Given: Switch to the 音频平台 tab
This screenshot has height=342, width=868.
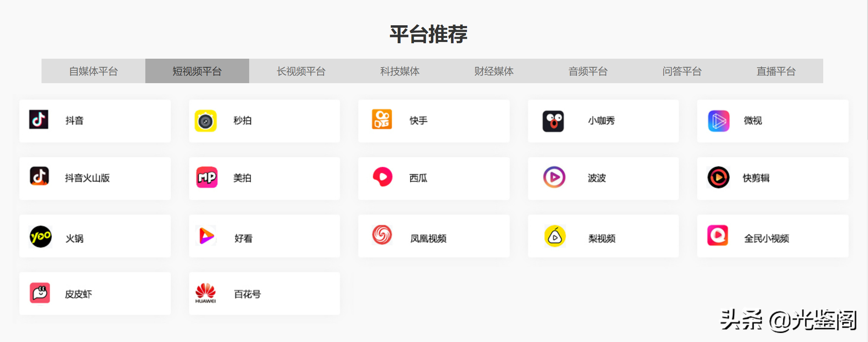Looking at the screenshot, I should (588, 71).
